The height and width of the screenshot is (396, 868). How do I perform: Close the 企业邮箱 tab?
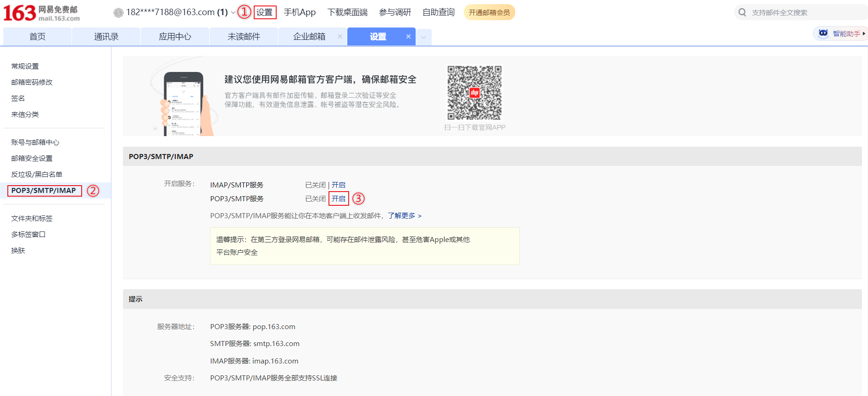tap(340, 36)
